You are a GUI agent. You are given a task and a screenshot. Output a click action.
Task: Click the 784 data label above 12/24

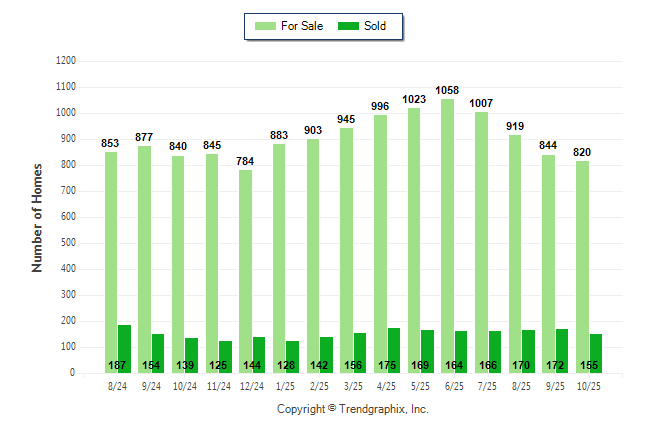click(x=245, y=161)
